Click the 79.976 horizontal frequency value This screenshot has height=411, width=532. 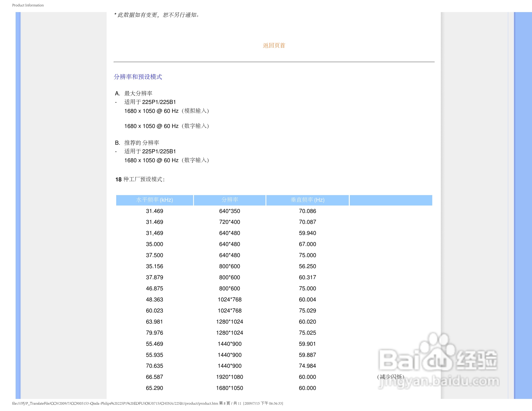point(154,333)
